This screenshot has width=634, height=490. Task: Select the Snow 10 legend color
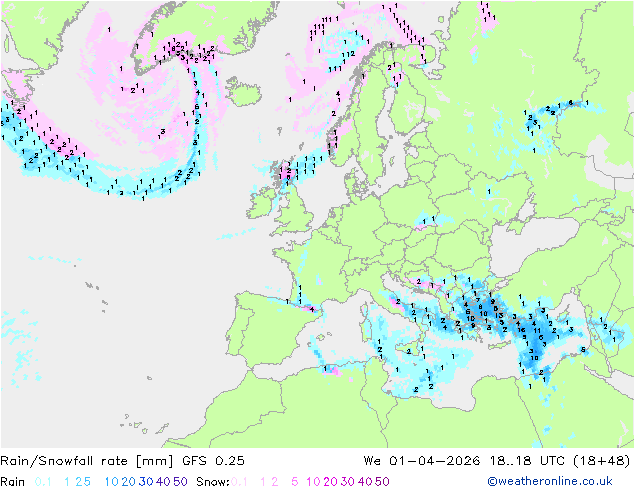(x=313, y=482)
